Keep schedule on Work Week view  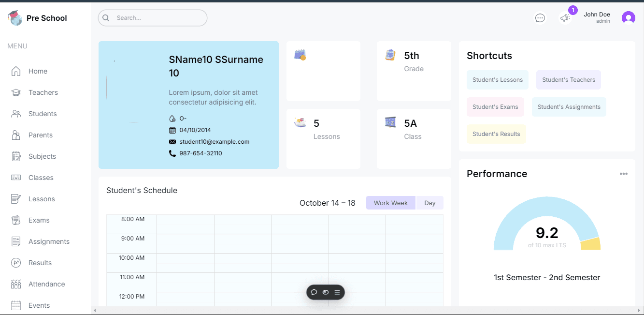tap(390, 202)
